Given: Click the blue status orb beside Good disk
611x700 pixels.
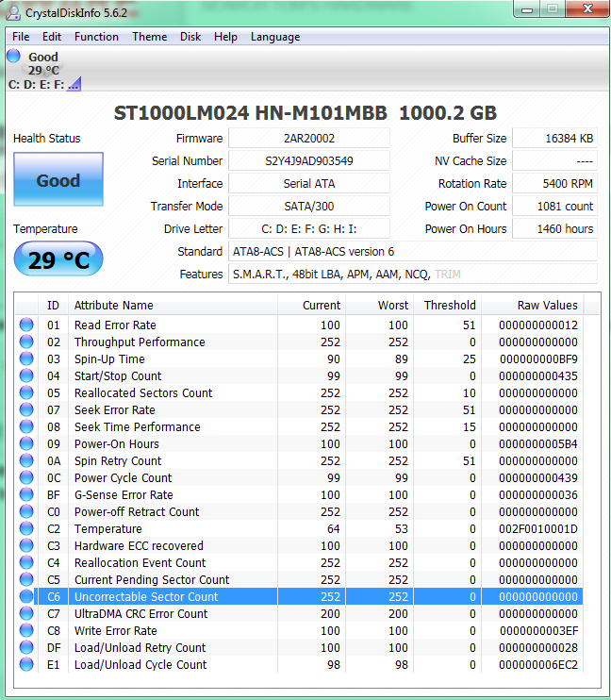Looking at the screenshot, I should pyautogui.click(x=14, y=57).
